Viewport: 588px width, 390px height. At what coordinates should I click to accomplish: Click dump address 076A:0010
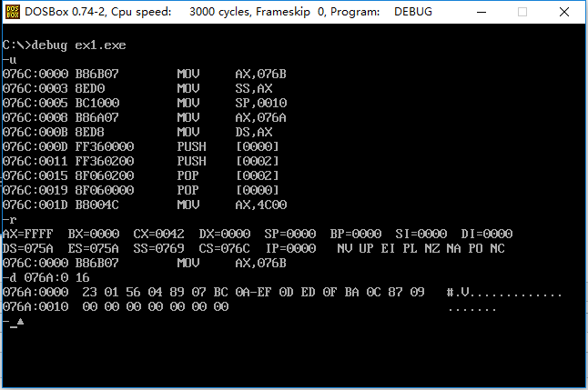(35, 307)
